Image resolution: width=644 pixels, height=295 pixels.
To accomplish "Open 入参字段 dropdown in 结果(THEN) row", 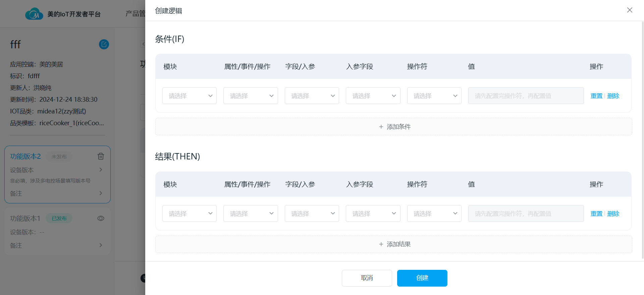I will click(x=373, y=214).
